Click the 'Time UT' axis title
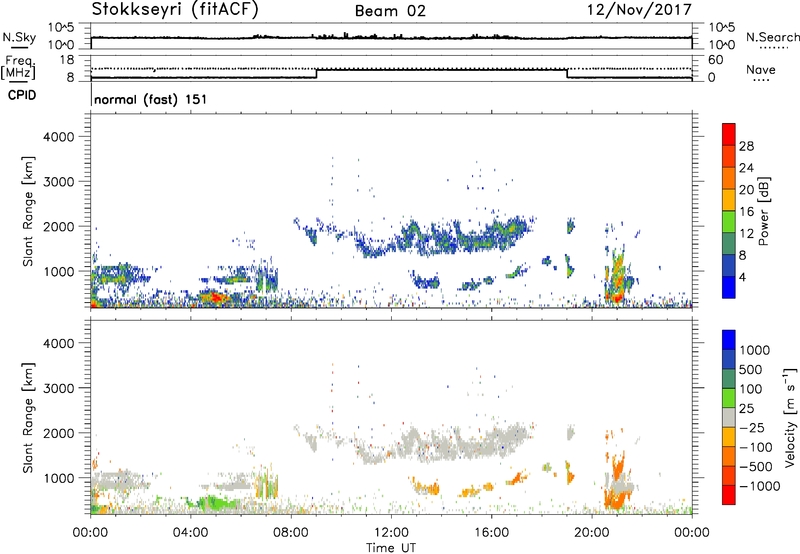800x554 pixels. (391, 547)
